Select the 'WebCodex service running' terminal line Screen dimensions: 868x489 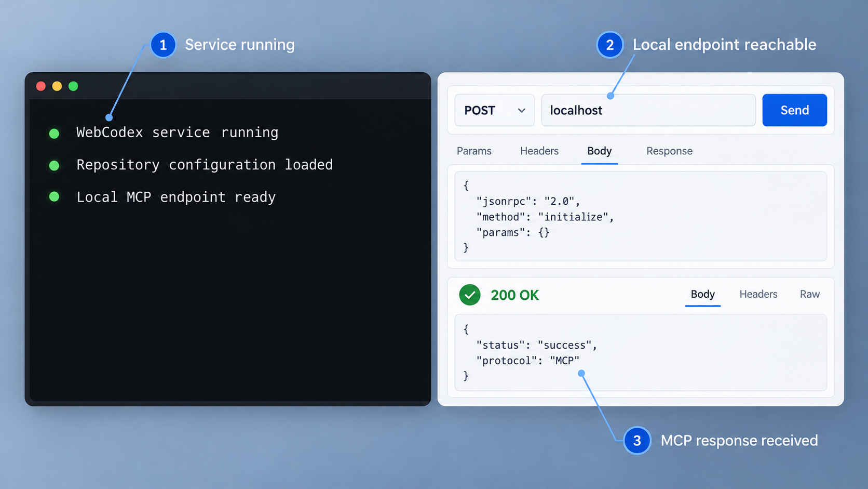click(x=177, y=133)
